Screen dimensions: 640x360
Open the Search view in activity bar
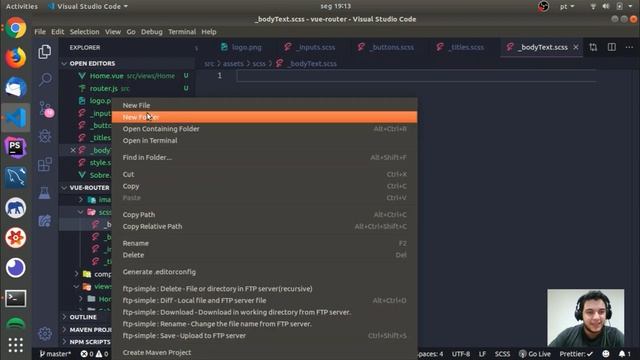pos(45,79)
